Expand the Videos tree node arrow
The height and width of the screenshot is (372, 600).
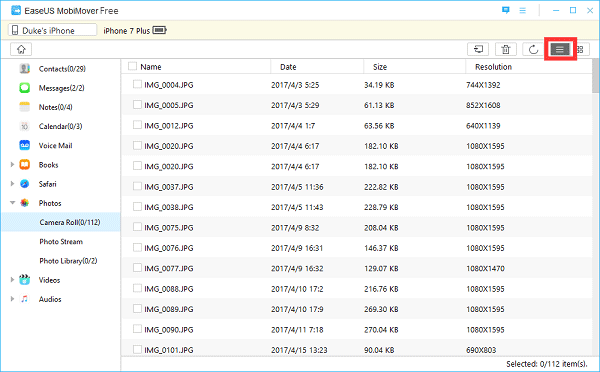(x=12, y=280)
